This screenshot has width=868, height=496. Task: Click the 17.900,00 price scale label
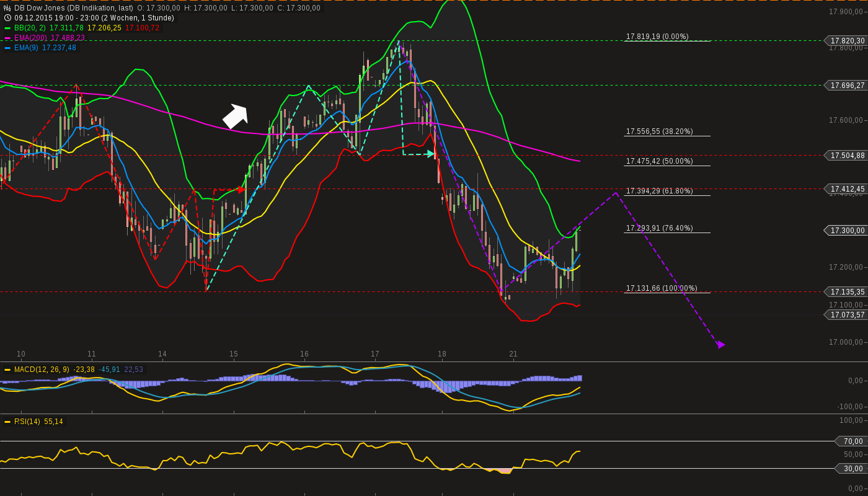coord(846,12)
